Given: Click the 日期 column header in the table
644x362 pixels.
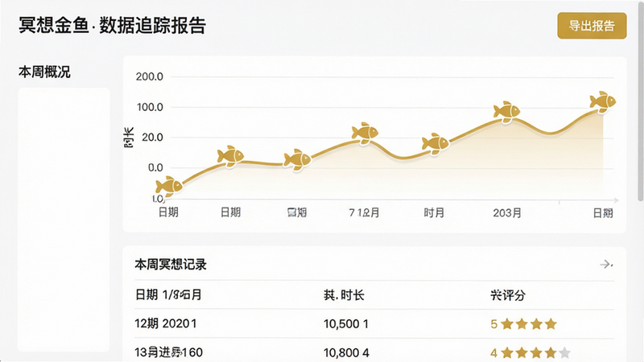Looking at the screenshot, I should 168,294.
